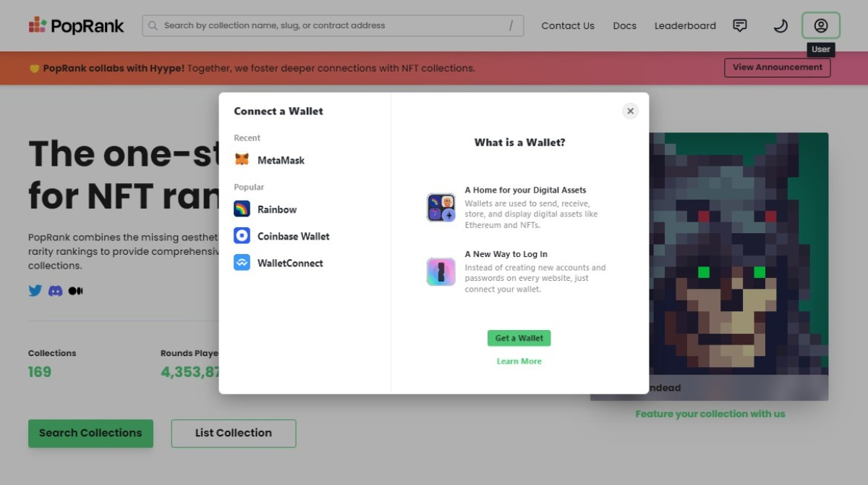Click the Rainbow wallet icon
This screenshot has width=868, height=485.
pyautogui.click(x=242, y=209)
